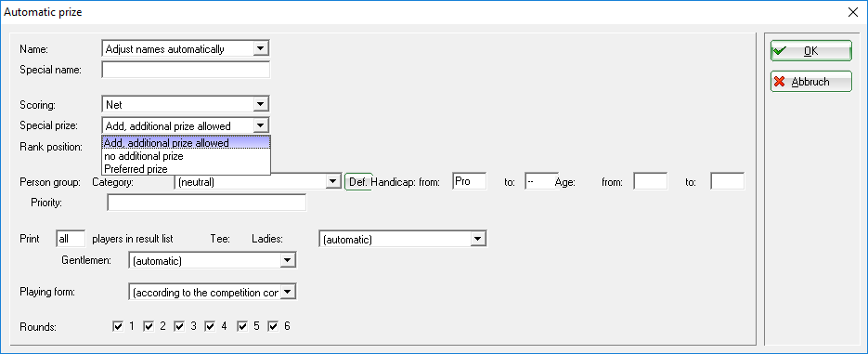Open the Gentlemen tee dropdown
Viewport: 868px width, 354px height.
213,260
